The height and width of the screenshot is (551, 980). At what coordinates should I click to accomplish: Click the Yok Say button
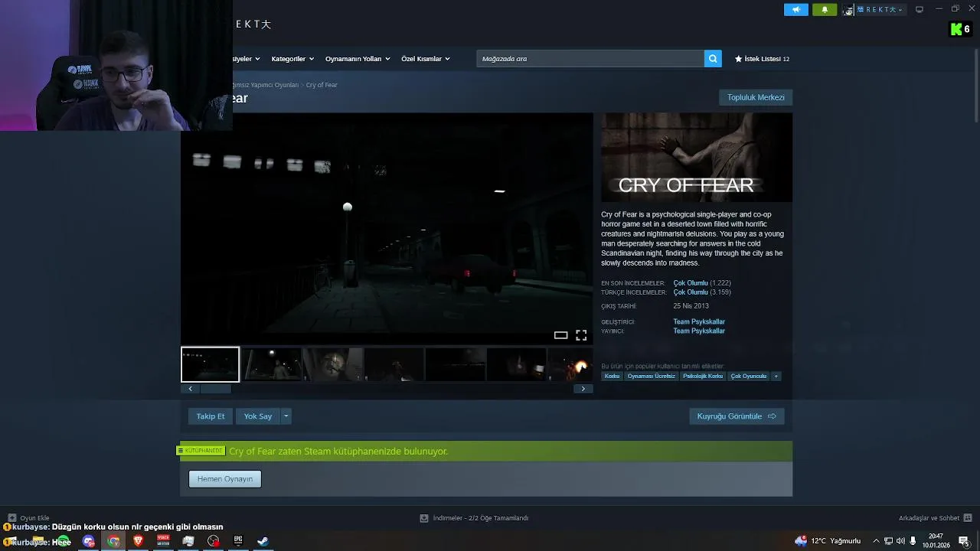pos(258,416)
